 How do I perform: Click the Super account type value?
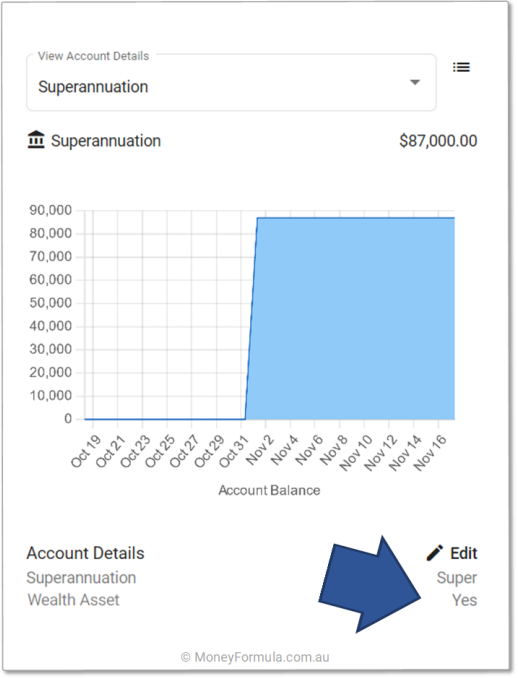[457, 578]
